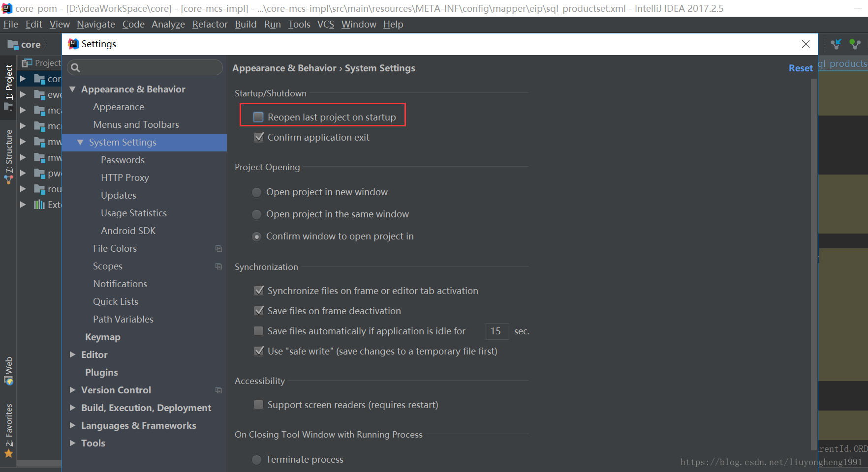Click the VCS update icon in top toolbar
This screenshot has height=472, width=868.
(x=836, y=44)
